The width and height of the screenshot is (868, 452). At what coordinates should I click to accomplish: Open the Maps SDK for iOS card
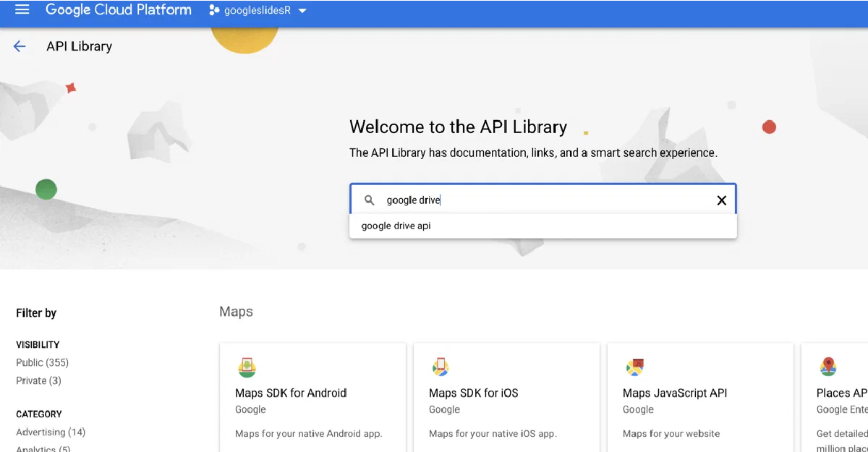pyautogui.click(x=506, y=398)
